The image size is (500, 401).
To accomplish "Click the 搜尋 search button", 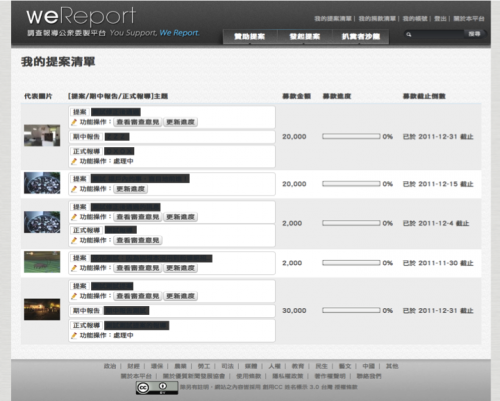I will click(474, 34).
